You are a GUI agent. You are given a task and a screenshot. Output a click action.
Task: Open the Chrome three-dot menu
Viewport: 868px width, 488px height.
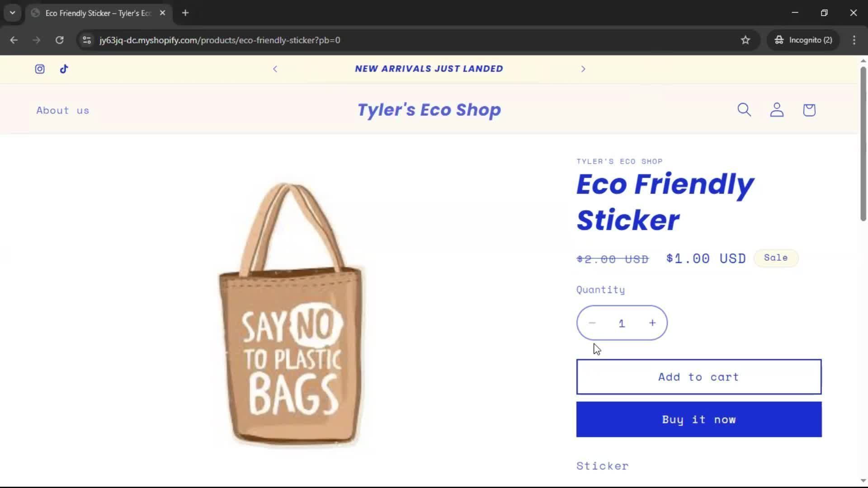pos(854,40)
